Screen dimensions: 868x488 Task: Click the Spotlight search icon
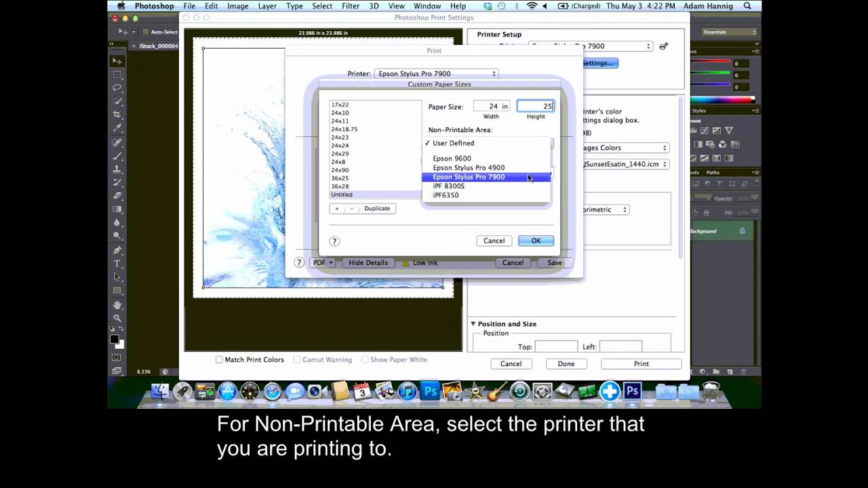coord(747,6)
